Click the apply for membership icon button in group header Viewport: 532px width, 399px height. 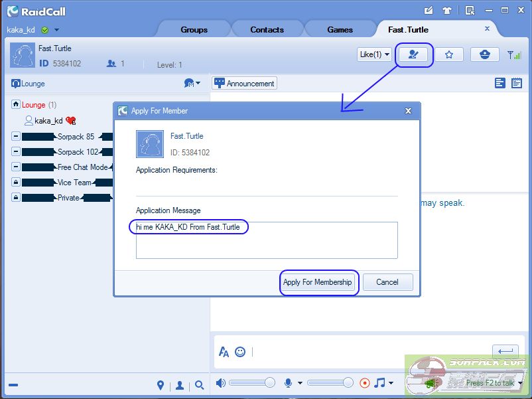pyautogui.click(x=413, y=54)
